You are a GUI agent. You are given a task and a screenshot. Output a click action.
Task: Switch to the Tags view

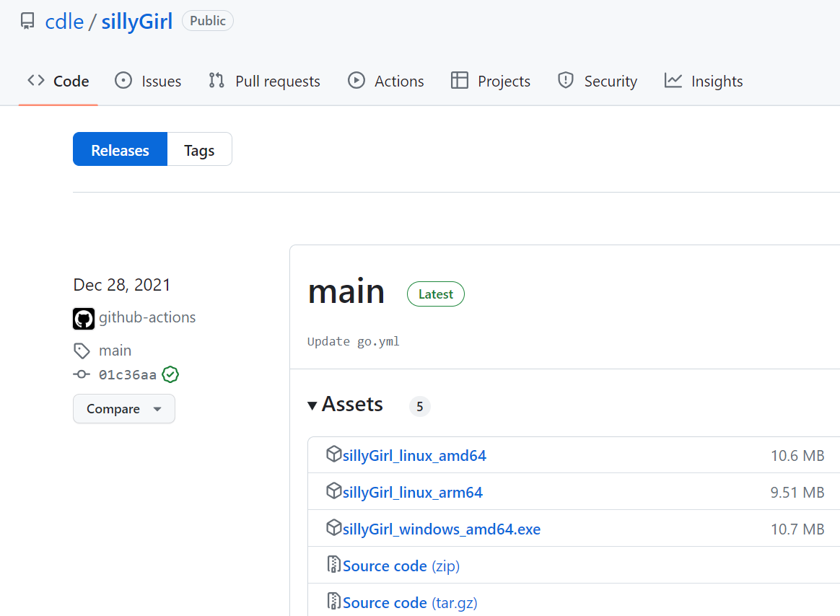[199, 149]
